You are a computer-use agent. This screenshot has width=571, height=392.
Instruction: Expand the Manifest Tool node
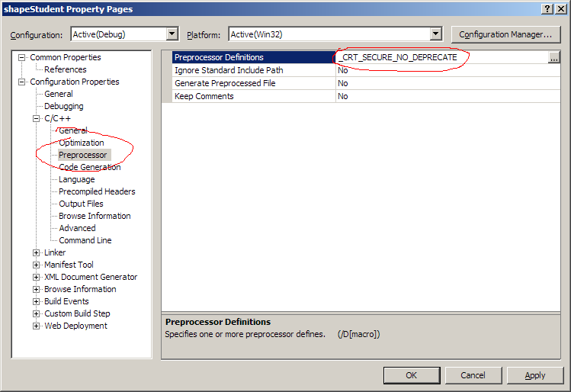pos(37,265)
